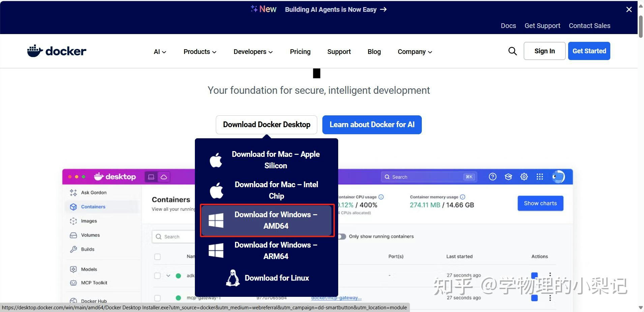This screenshot has width=644, height=312.
Task: Select Download for Windows – AMD64
Action: pos(267,220)
